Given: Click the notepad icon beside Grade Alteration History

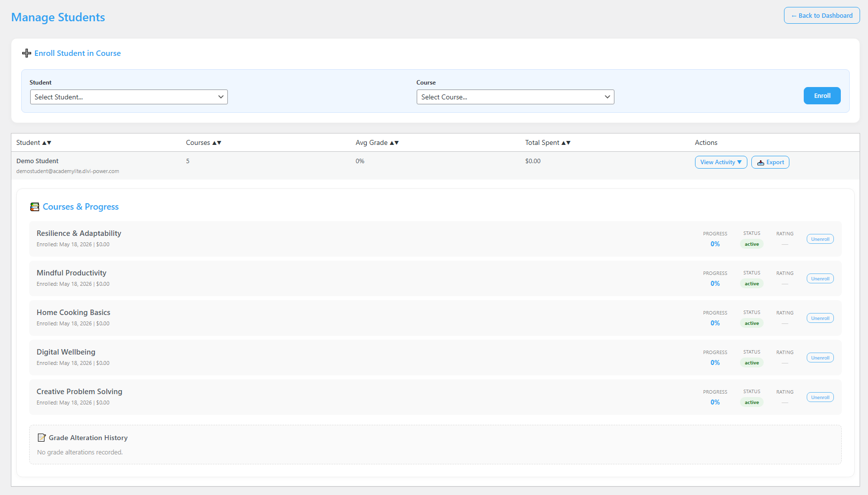Looking at the screenshot, I should click(x=42, y=438).
